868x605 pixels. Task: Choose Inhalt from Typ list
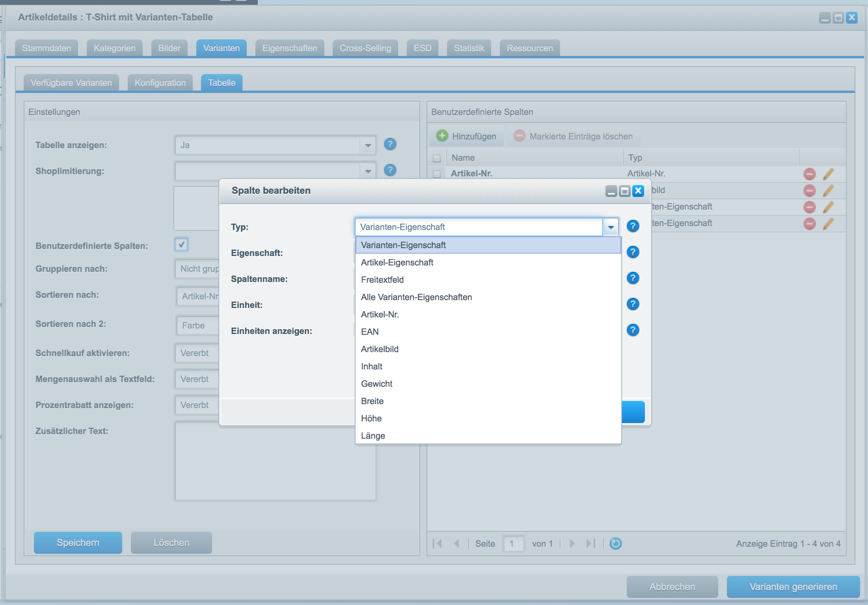(x=488, y=366)
